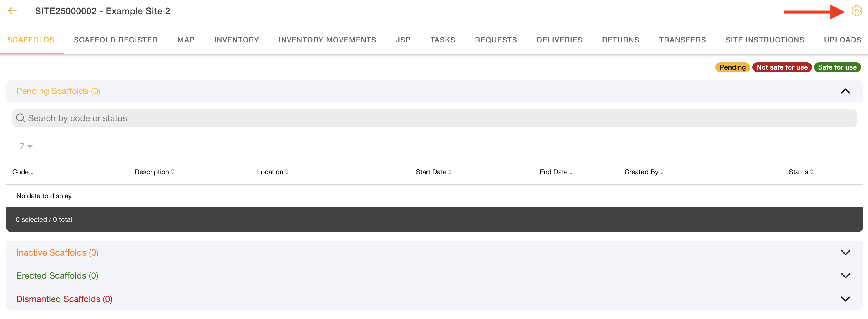Click the search magnifier icon
This screenshot has width=868, height=319.
coord(21,118)
